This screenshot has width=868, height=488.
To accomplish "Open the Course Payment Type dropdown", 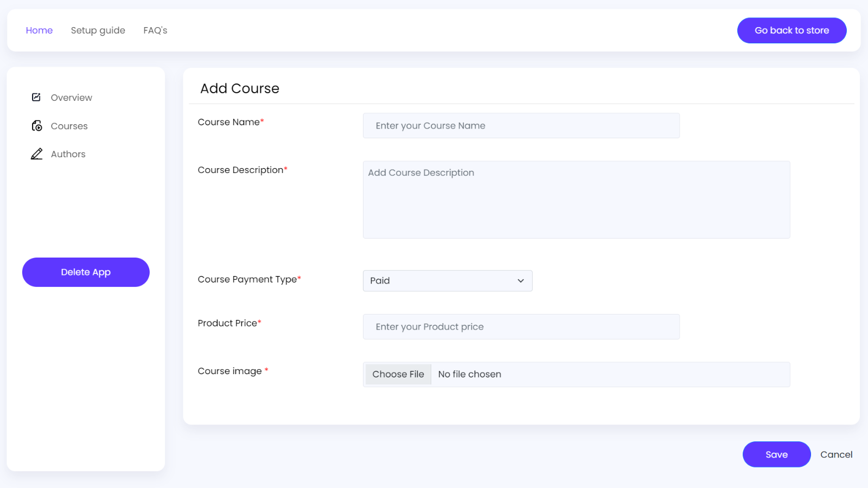I will tap(447, 281).
